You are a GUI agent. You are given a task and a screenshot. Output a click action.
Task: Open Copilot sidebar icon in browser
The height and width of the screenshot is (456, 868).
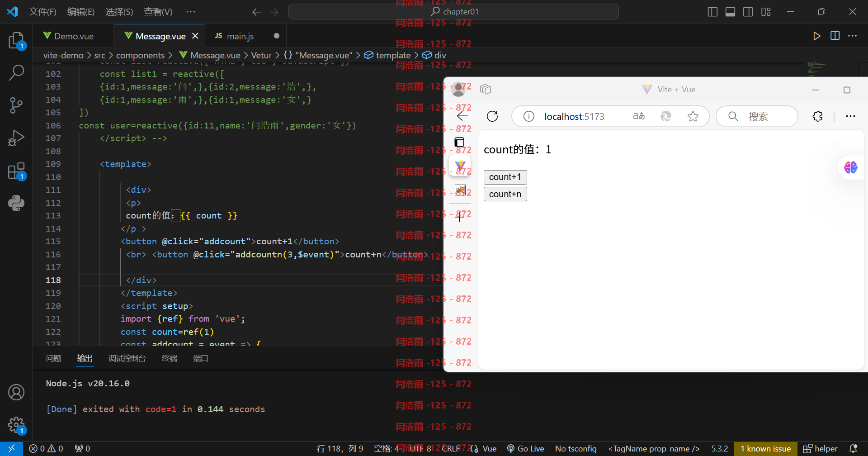click(850, 167)
